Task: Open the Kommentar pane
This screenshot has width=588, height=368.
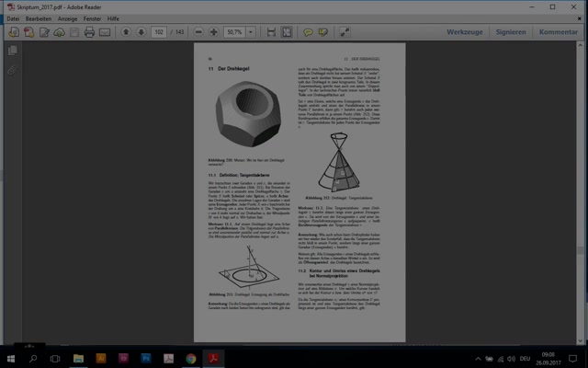Action: [x=558, y=32]
